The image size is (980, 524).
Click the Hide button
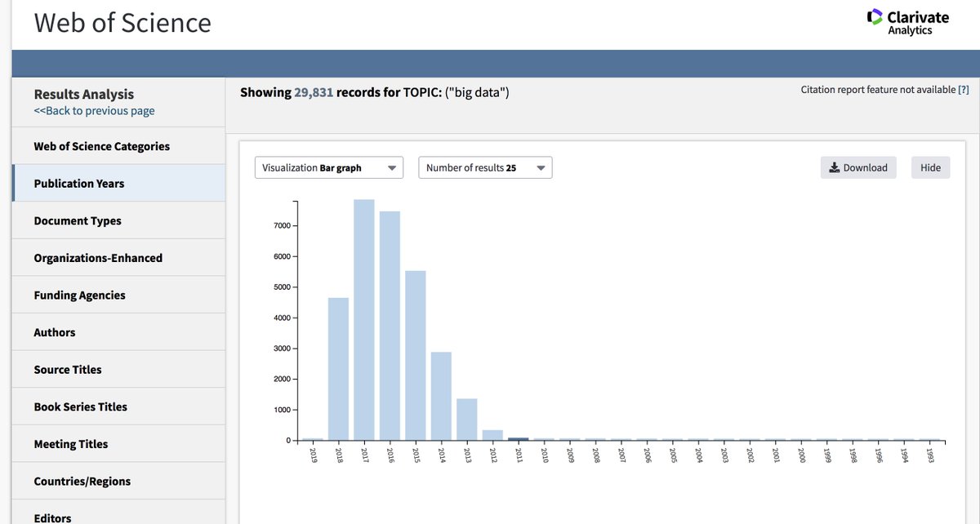pyautogui.click(x=930, y=167)
